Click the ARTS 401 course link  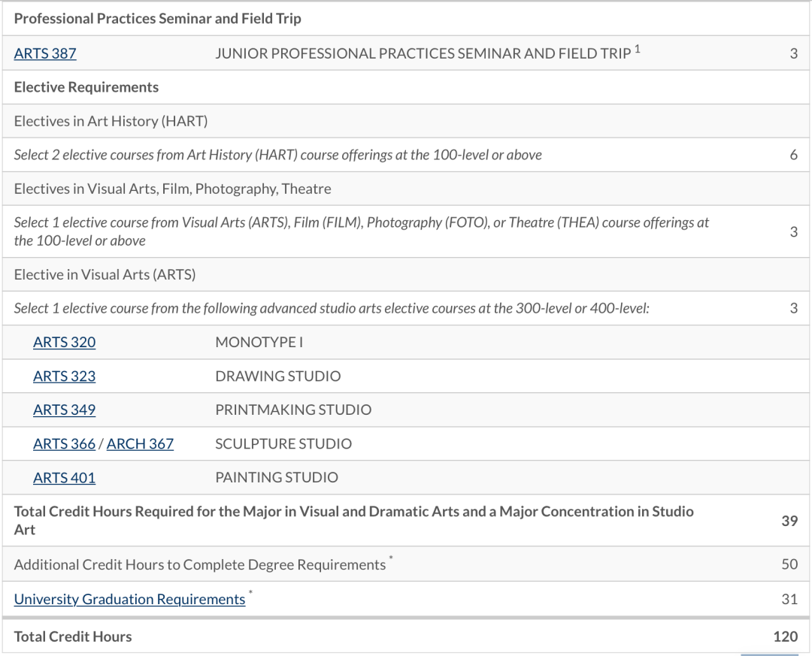click(64, 477)
